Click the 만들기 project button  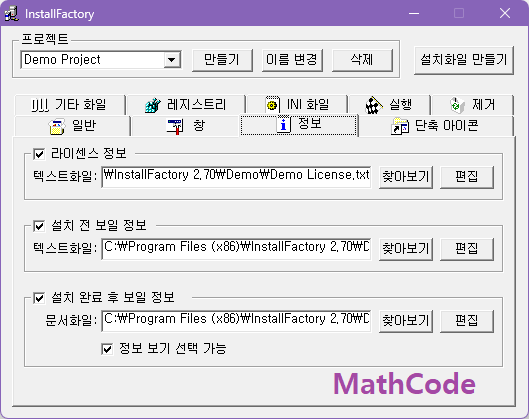(222, 60)
